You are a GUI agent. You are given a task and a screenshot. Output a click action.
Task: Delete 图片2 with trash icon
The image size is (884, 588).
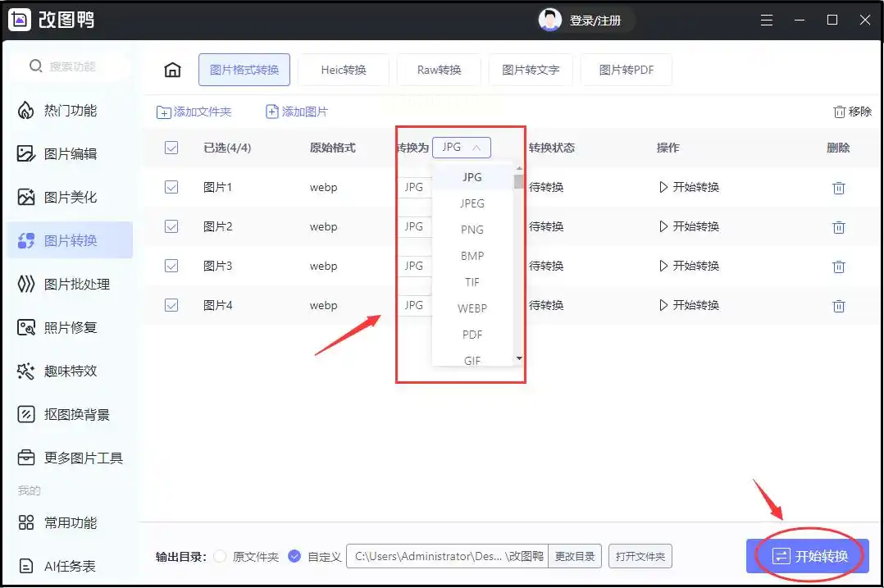click(839, 227)
